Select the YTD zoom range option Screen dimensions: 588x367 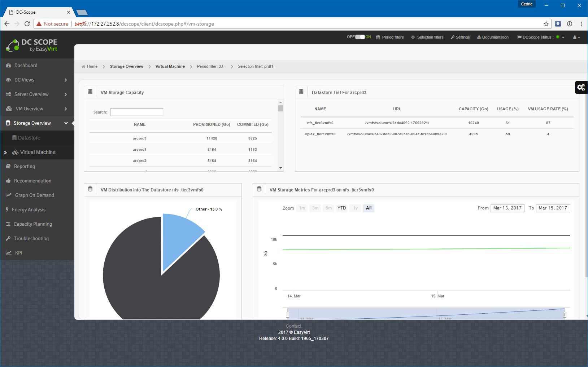pyautogui.click(x=341, y=208)
